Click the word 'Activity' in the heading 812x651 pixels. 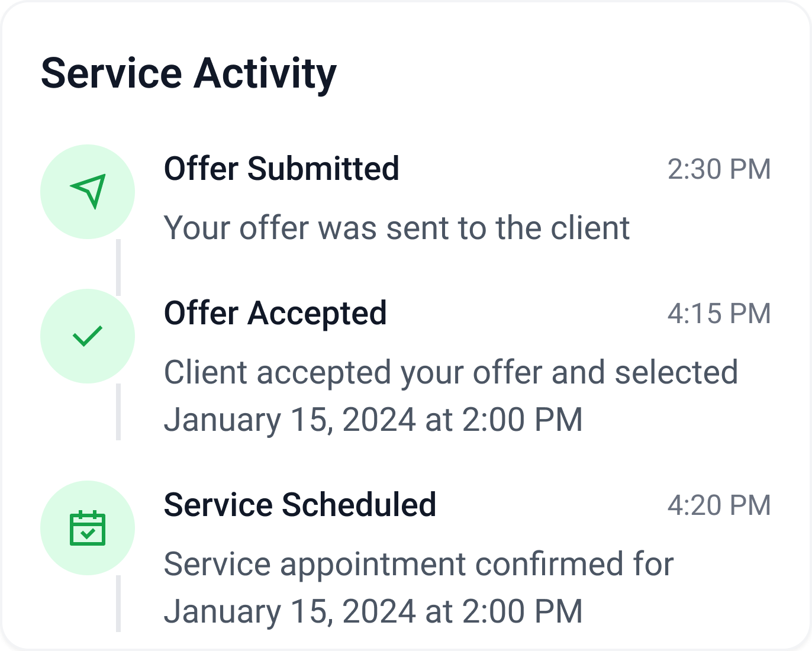tap(265, 73)
